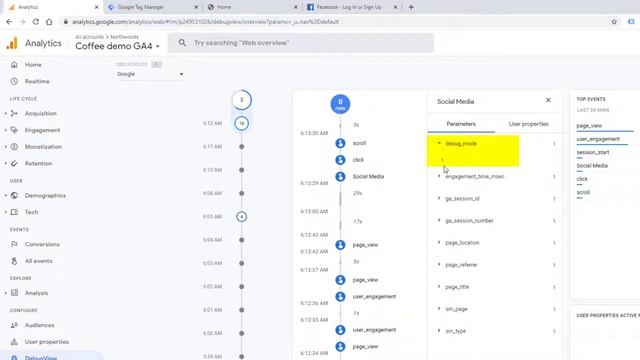Expand the sm_page parameter
Image resolution: width=640 pixels, height=360 pixels.
click(x=439, y=309)
